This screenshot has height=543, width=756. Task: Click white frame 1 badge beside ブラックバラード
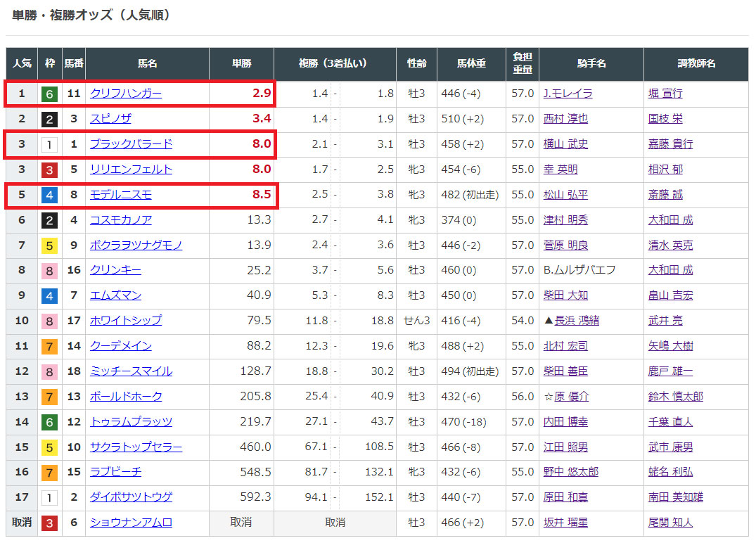49,144
